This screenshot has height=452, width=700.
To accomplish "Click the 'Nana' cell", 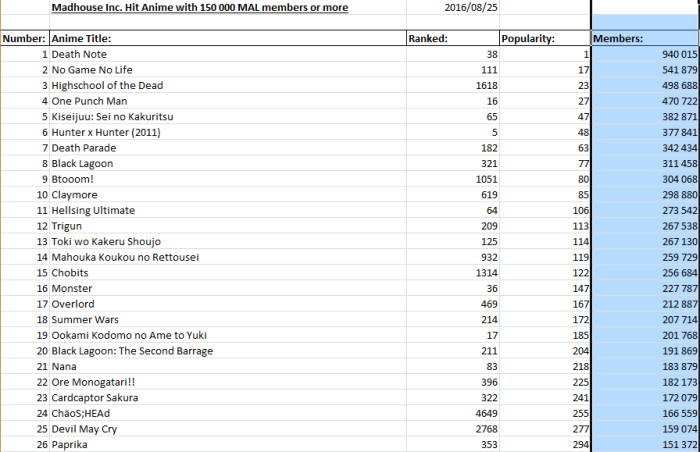I will coord(228,367).
